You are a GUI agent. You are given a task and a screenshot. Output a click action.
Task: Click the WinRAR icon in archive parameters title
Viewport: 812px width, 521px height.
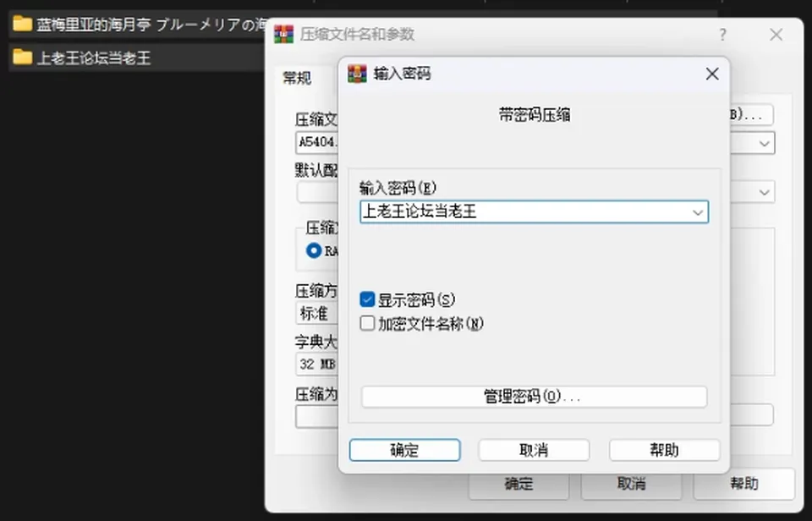(283, 34)
